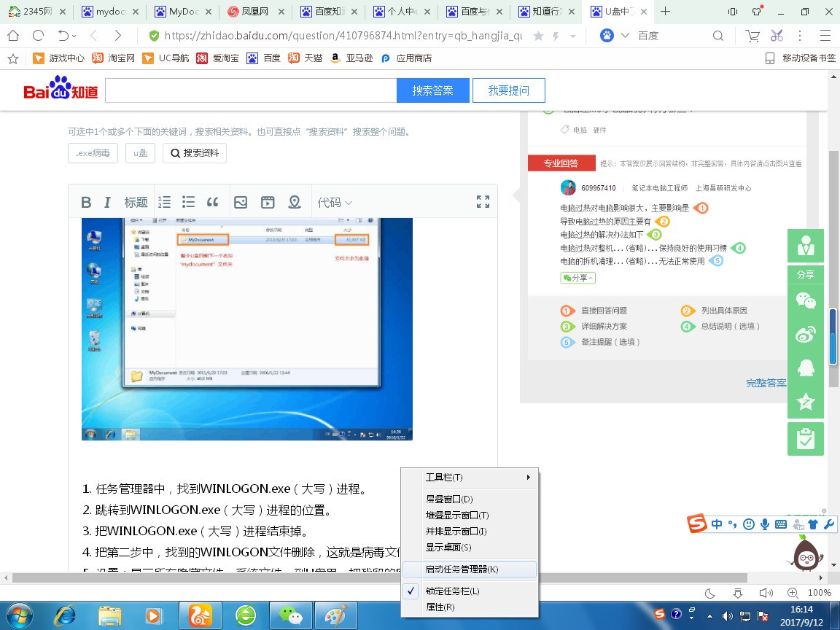Select 层叠窗口(D) menu entry
Image resolution: width=840 pixels, height=630 pixels.
470,499
